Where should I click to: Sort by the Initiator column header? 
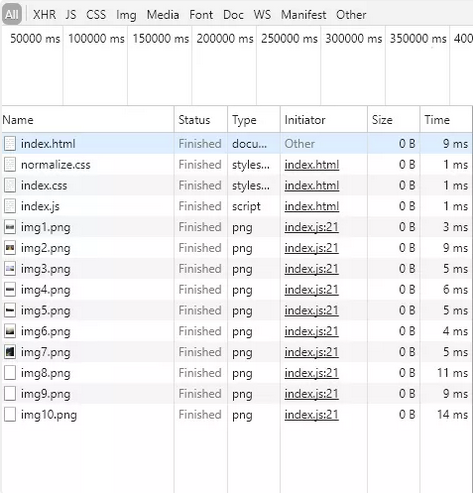(x=305, y=120)
